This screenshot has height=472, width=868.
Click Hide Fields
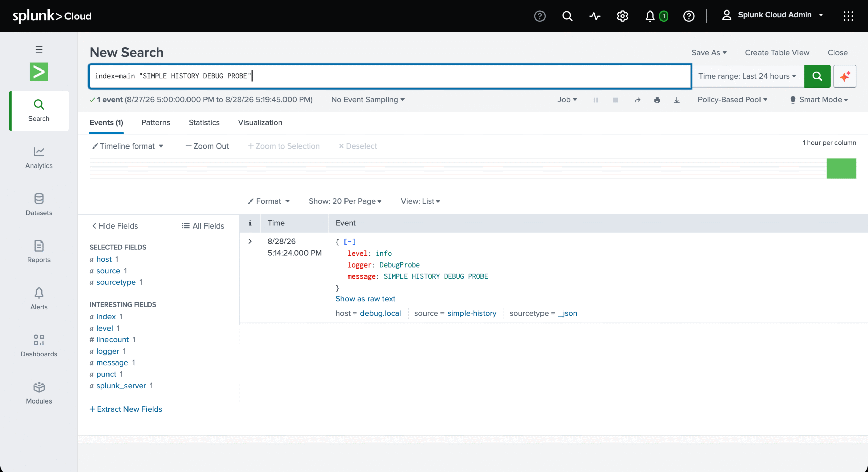coord(115,226)
